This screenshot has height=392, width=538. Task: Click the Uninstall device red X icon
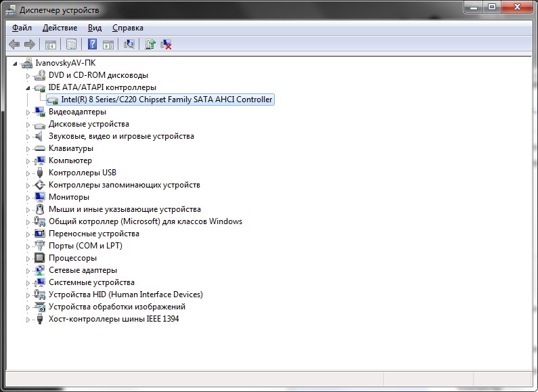(166, 44)
